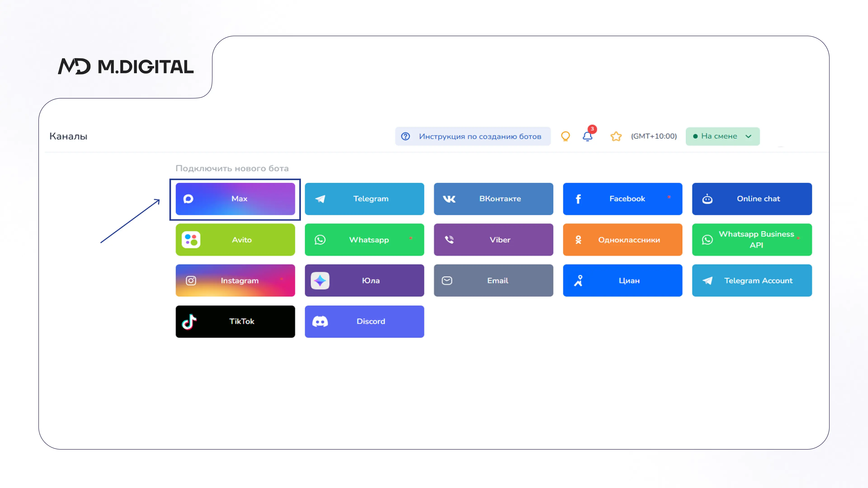Click the Online chat robot icon
This screenshot has width=868, height=488.
(x=707, y=199)
